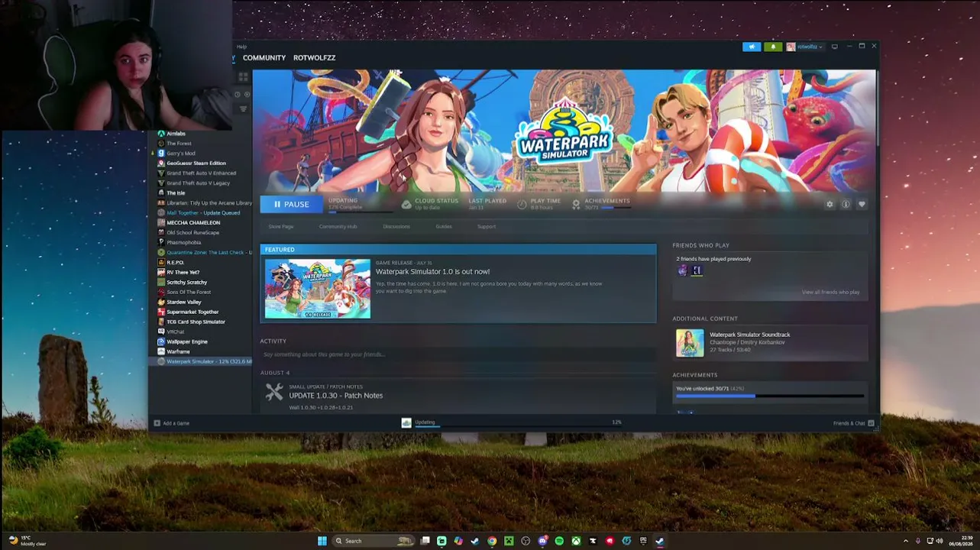Select Librarian: Tidy Up the Arcane Library
The image size is (980, 550).
(x=200, y=202)
